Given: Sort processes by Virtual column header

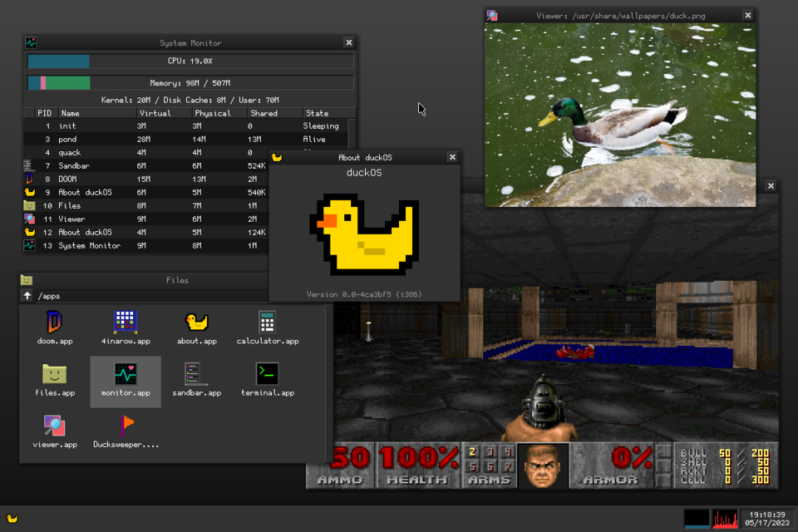Looking at the screenshot, I should coord(165,113).
